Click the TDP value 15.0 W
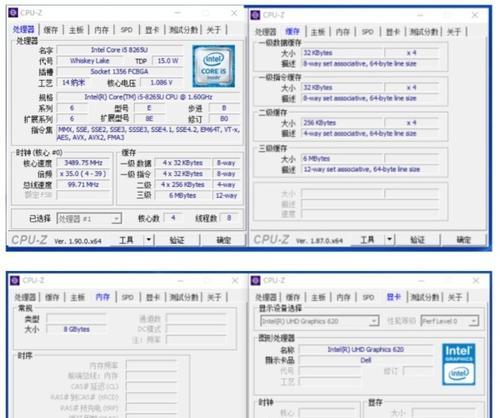500x418 pixels. (168, 61)
